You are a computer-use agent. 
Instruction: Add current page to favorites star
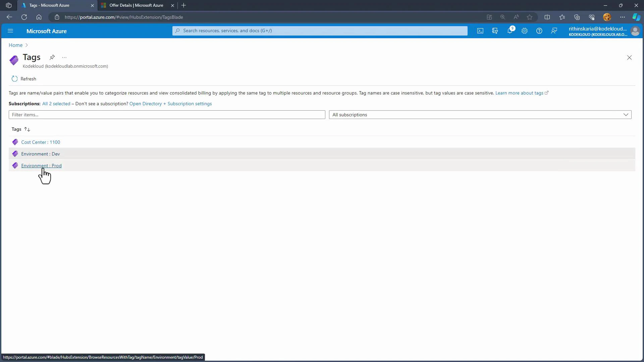coord(530,17)
